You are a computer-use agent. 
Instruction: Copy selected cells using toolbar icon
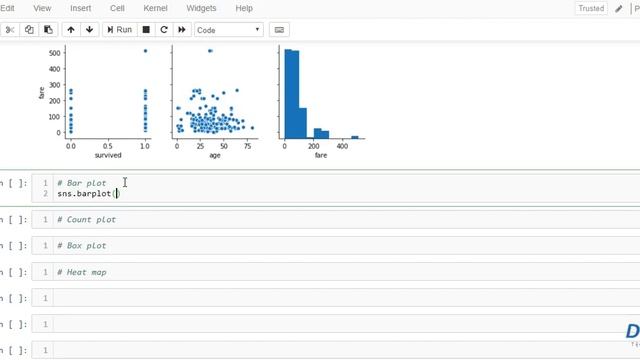click(x=29, y=30)
